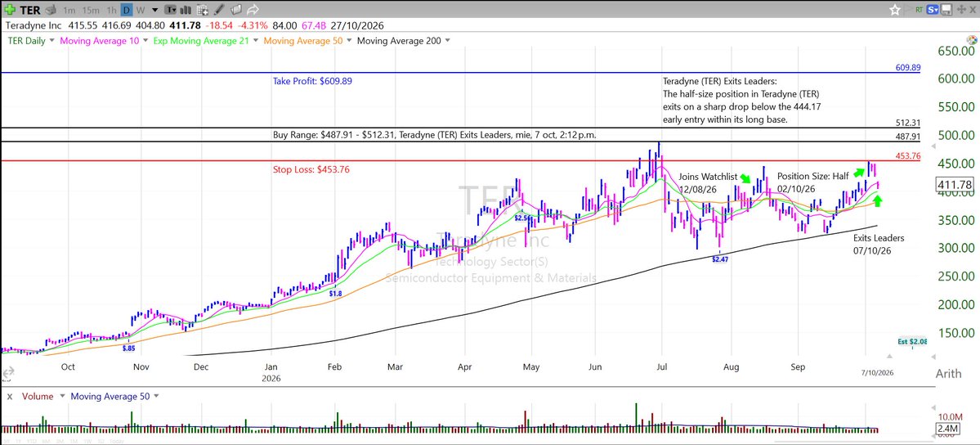Select the Daily 'D' timeframe
Image resolution: width=980 pixels, height=445 pixels.
(126, 10)
